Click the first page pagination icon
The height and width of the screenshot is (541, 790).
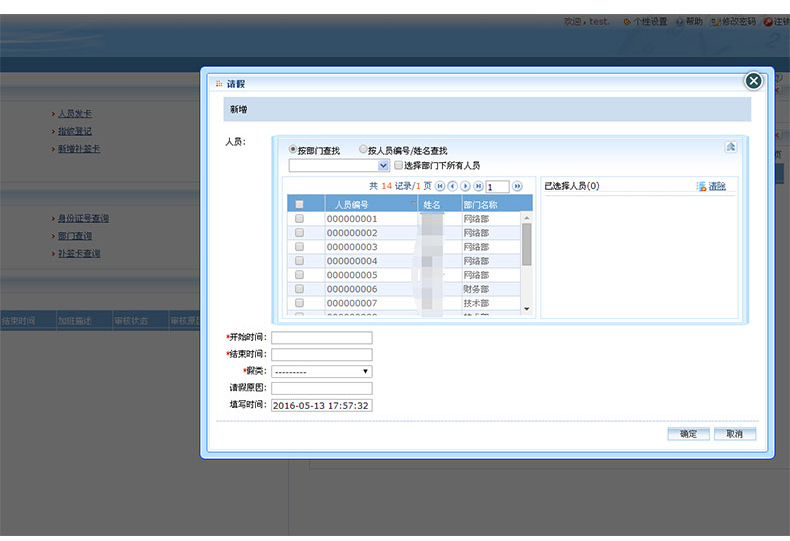(x=440, y=186)
